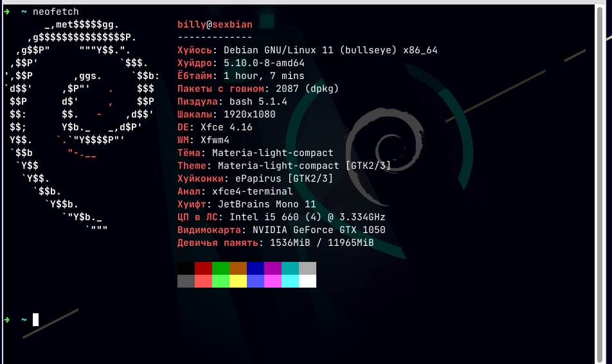This screenshot has height=364, width=612.
Task: Click the bright blue color swatch
Action: 255,281
